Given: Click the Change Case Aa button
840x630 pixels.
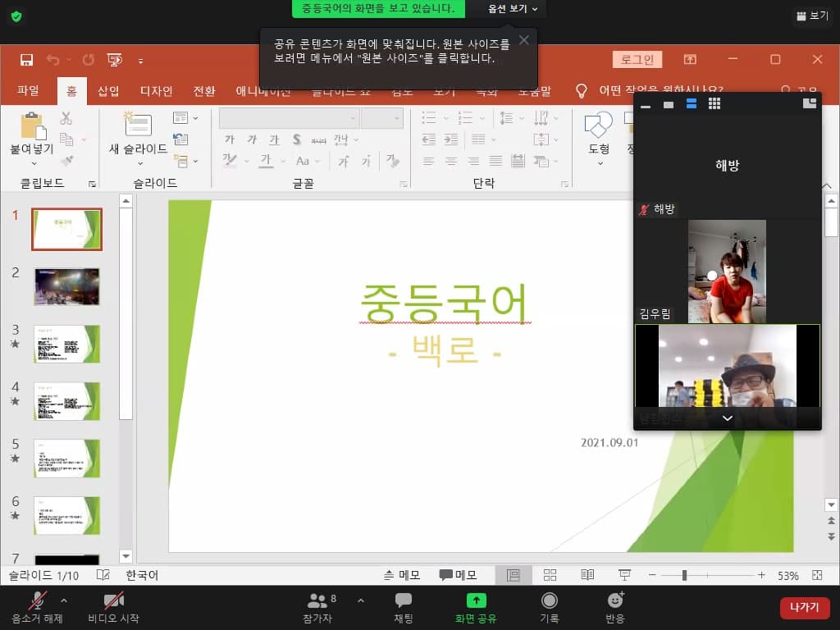Looking at the screenshot, I should pyautogui.click(x=303, y=161).
